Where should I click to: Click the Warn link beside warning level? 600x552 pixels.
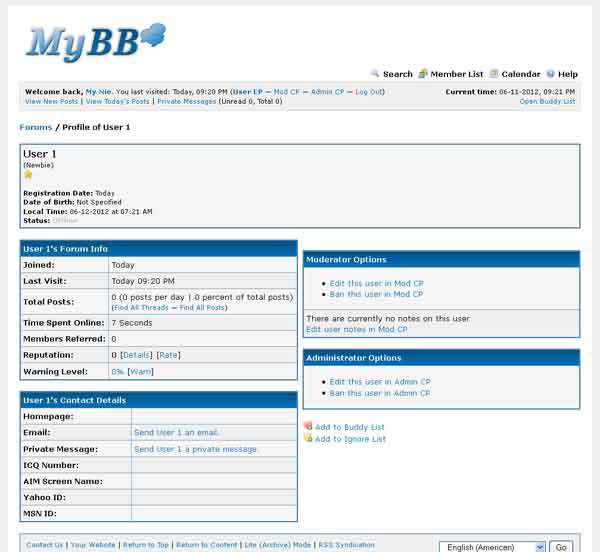[x=140, y=371]
